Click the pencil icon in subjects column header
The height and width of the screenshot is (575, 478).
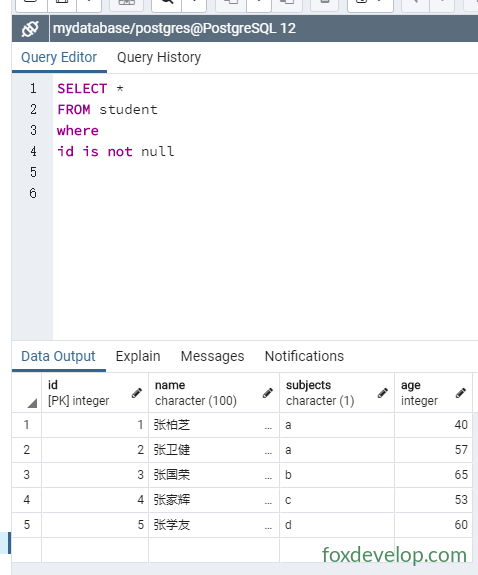383,393
